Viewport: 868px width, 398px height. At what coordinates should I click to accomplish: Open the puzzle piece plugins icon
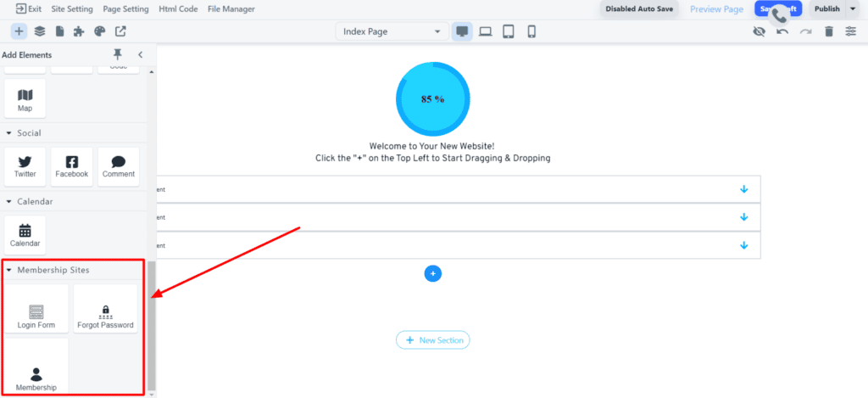click(x=79, y=31)
